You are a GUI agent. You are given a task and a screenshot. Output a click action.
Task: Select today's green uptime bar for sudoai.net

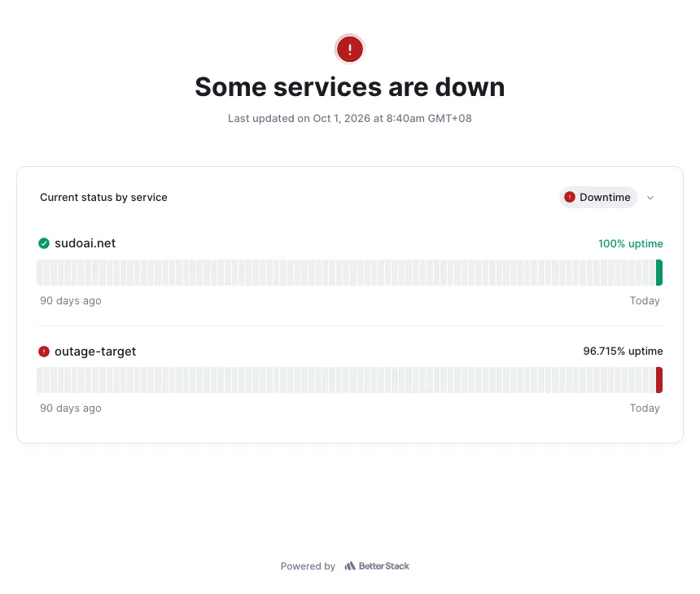pos(659,273)
